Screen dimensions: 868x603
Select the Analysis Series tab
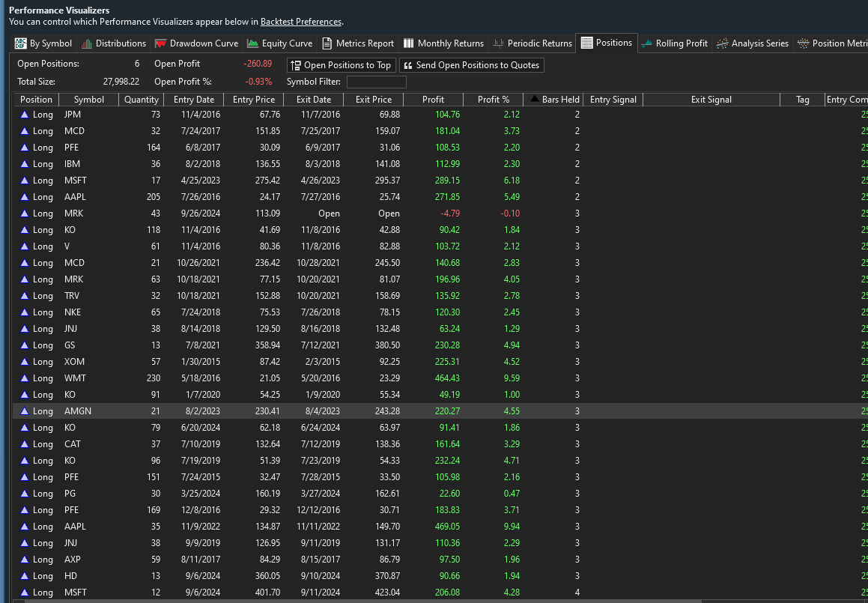(x=753, y=43)
